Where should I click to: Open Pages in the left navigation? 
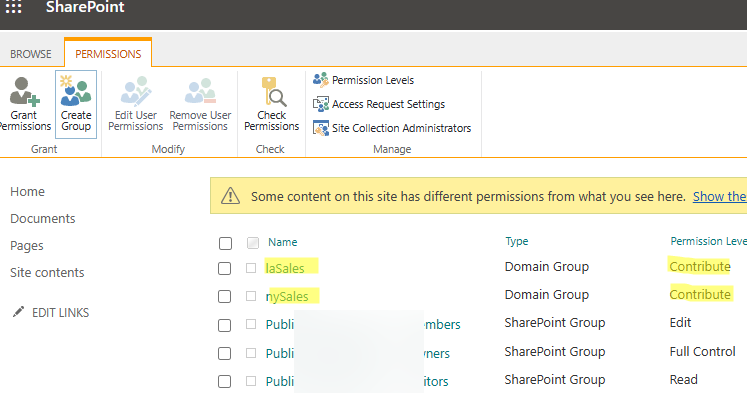[27, 246]
